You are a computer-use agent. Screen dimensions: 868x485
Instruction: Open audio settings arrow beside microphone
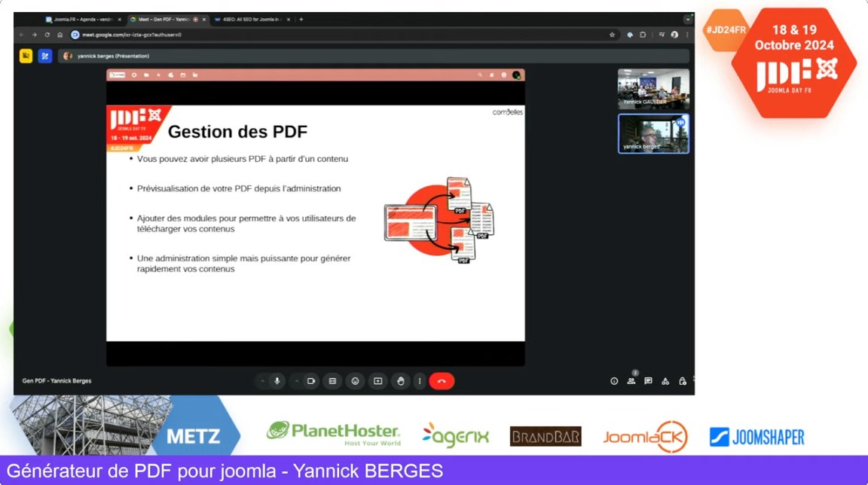pos(262,381)
